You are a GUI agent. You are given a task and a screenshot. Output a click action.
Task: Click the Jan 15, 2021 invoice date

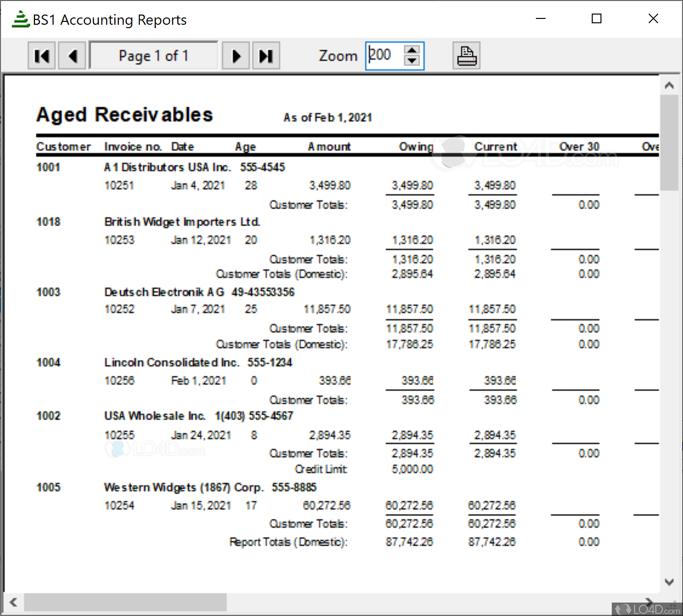click(201, 505)
